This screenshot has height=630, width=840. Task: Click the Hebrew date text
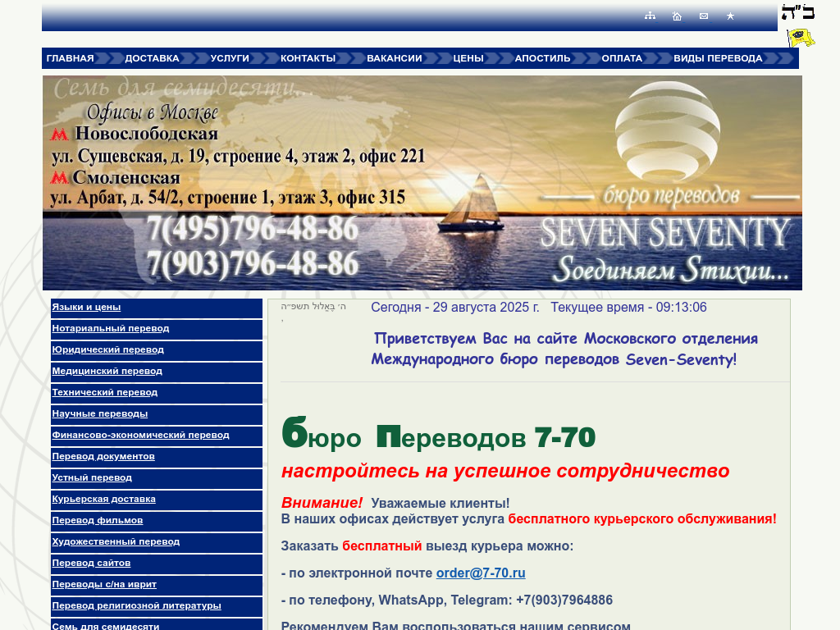click(313, 307)
